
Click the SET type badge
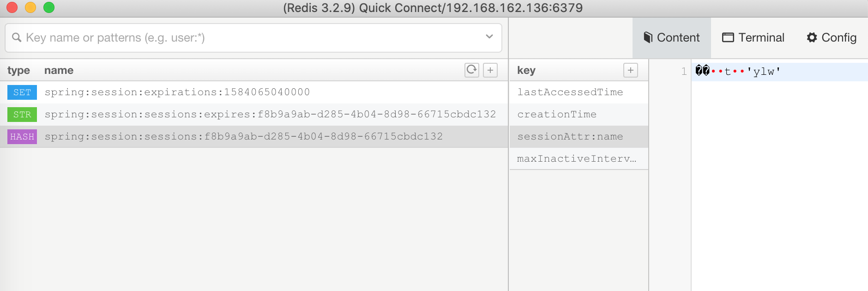tap(22, 92)
